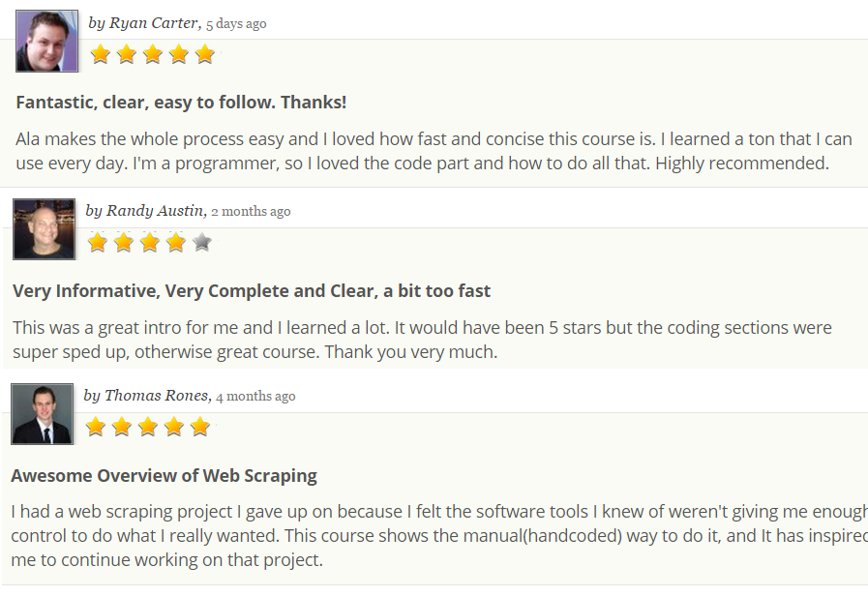Click the gray unfilled star in Randy Austin's rating
Image resolution: width=868 pixels, height=596 pixels.
coord(202,243)
